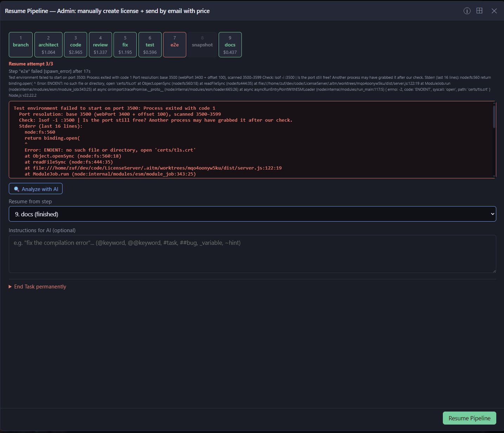Select failed step 7 e2e
504x433 pixels.
point(175,45)
